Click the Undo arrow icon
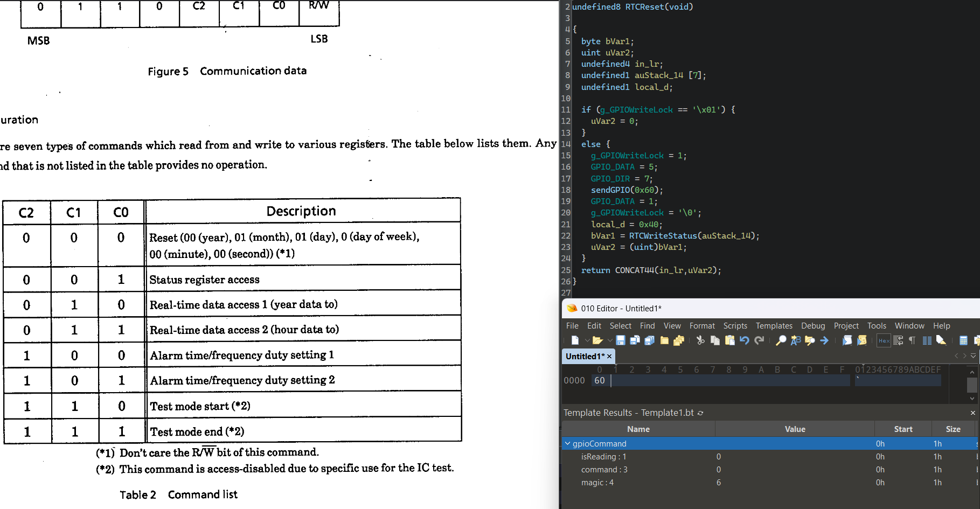This screenshot has height=509, width=980. point(745,340)
